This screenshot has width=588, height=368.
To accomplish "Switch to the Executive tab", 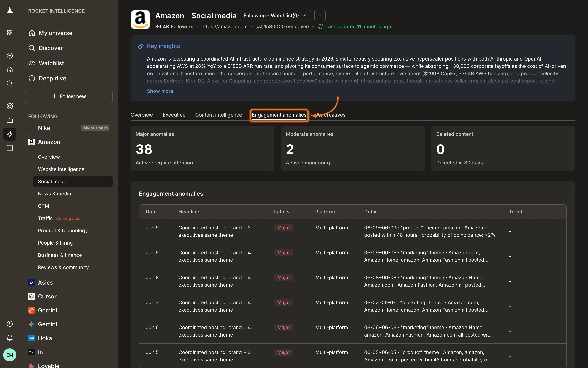I will 174,115.
